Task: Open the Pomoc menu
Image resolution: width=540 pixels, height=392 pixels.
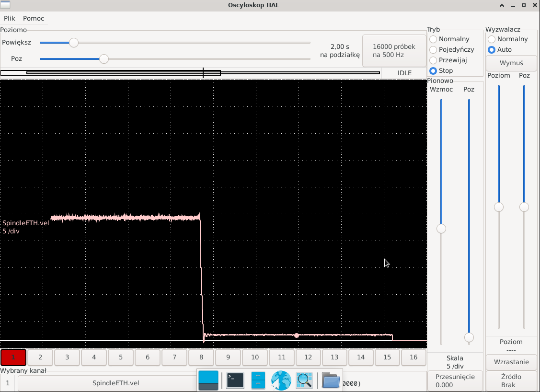Action: [x=34, y=18]
